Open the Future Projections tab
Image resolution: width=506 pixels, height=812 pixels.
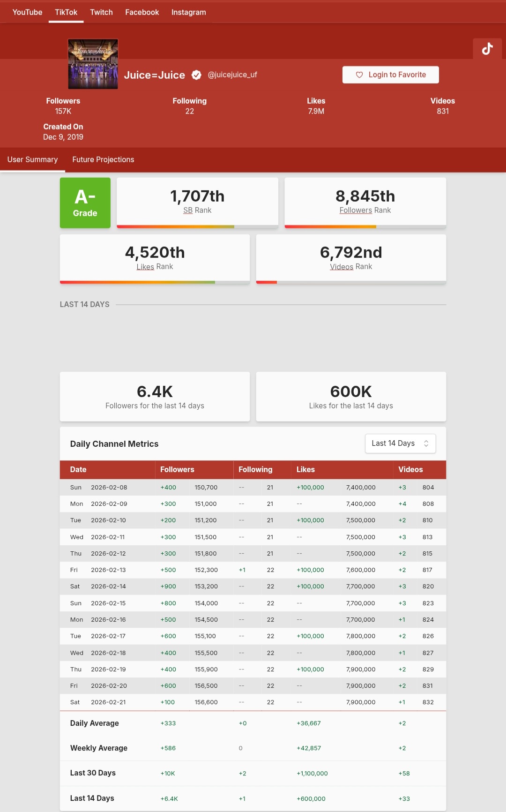pos(103,160)
